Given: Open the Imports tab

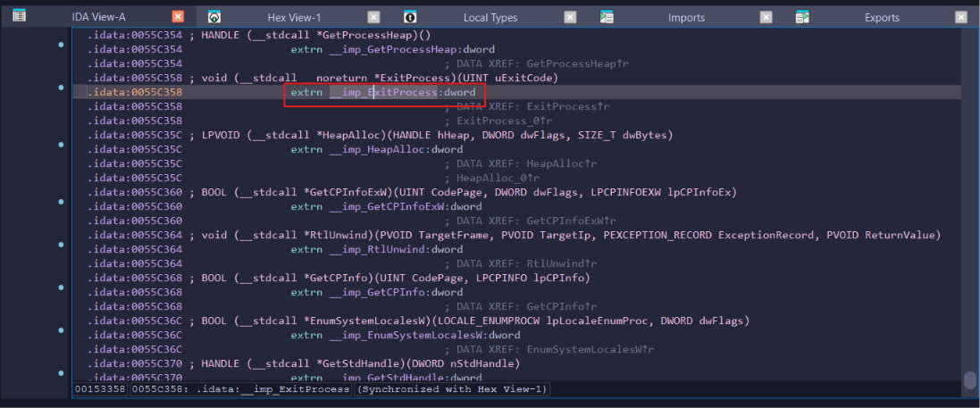Looking at the screenshot, I should [x=686, y=17].
